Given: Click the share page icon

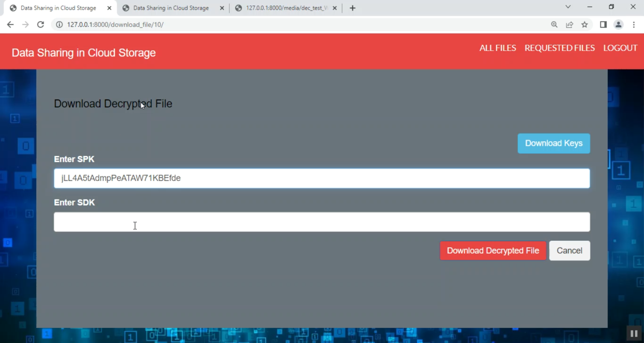Looking at the screenshot, I should coord(569,24).
